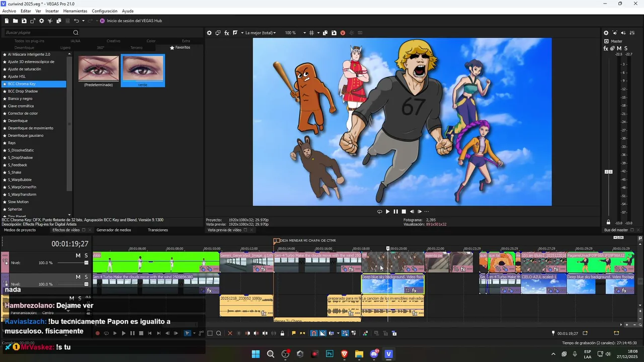Mute the Master bus with M
Image resolution: width=644 pixels, height=362 pixels.
(619, 48)
